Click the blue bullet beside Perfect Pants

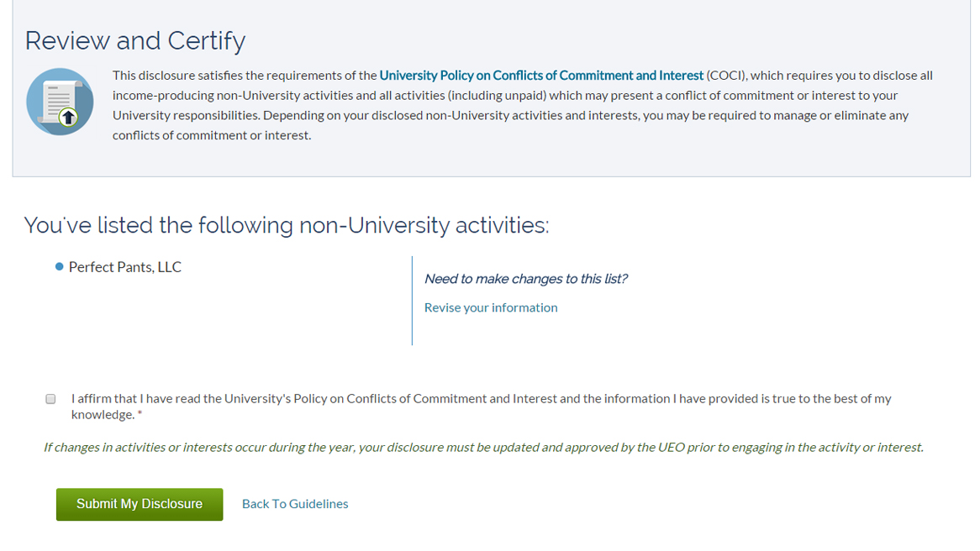click(x=60, y=267)
